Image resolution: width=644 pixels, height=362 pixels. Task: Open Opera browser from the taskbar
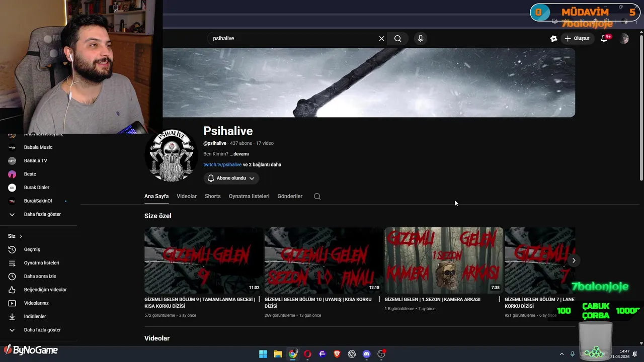tap(307, 354)
